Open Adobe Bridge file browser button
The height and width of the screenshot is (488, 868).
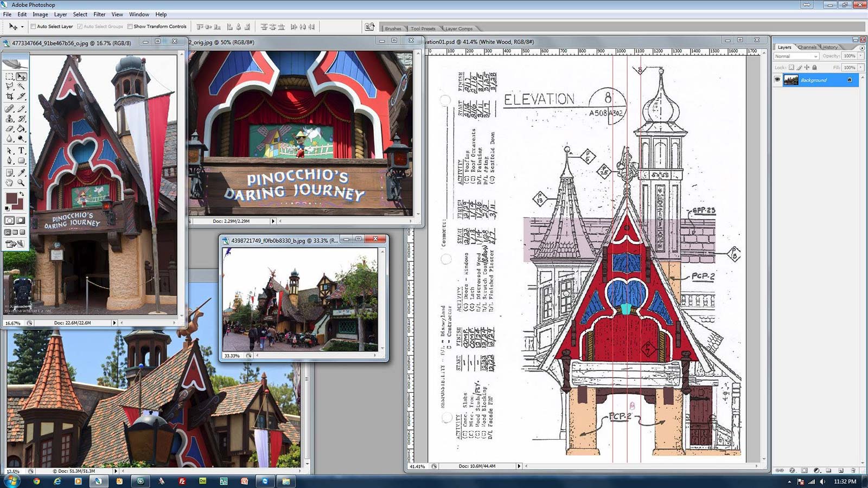369,27
